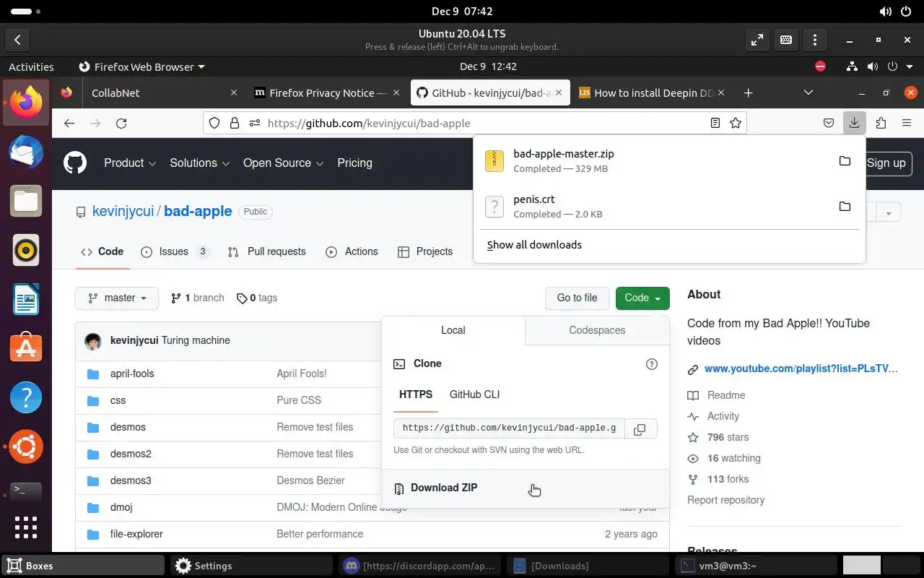Switch to Firefox Privacy Notice tab
This screenshot has height=578, width=924.
click(x=328, y=92)
